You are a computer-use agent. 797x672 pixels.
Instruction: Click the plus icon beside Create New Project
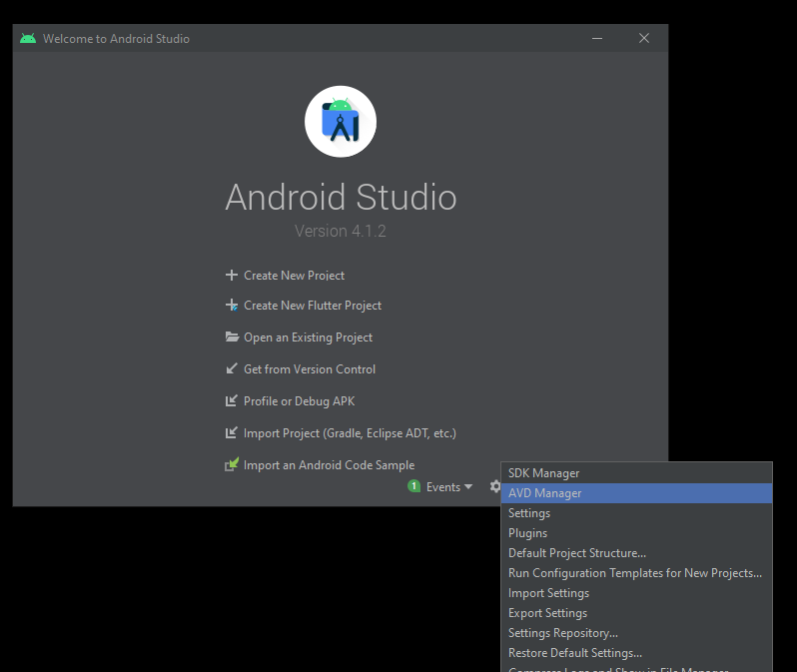tap(232, 275)
